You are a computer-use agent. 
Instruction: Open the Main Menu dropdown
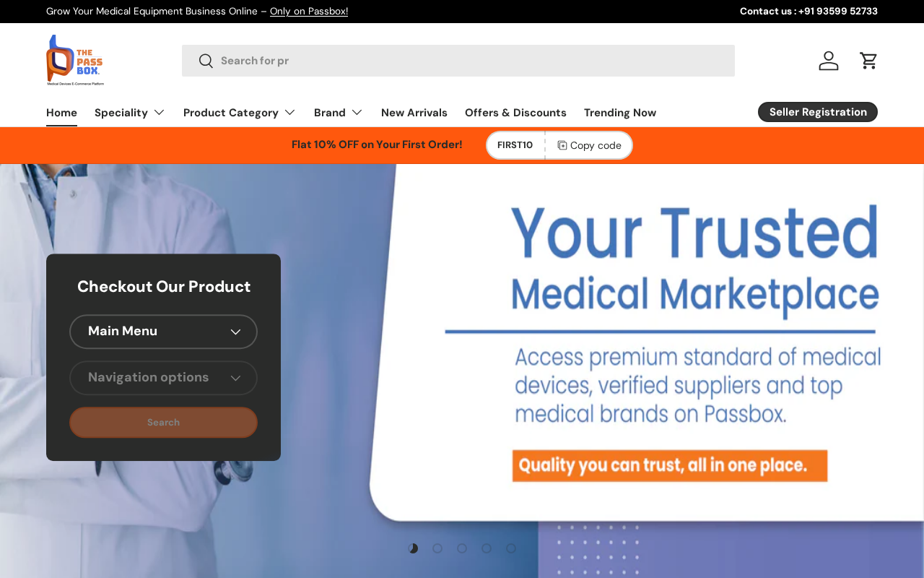(163, 332)
